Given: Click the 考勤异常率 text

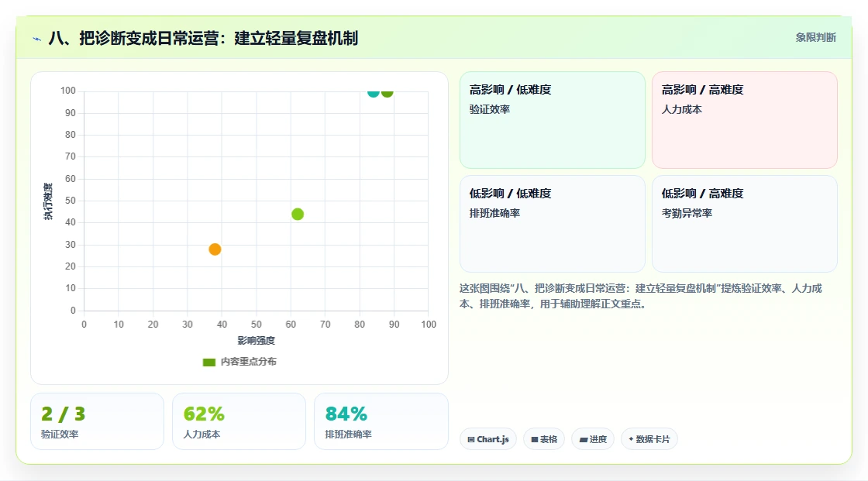Looking at the screenshot, I should (x=687, y=213).
